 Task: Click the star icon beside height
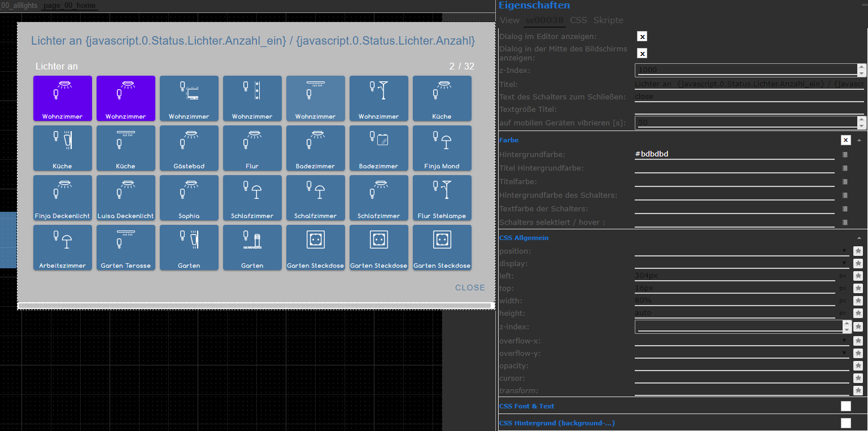(x=858, y=313)
